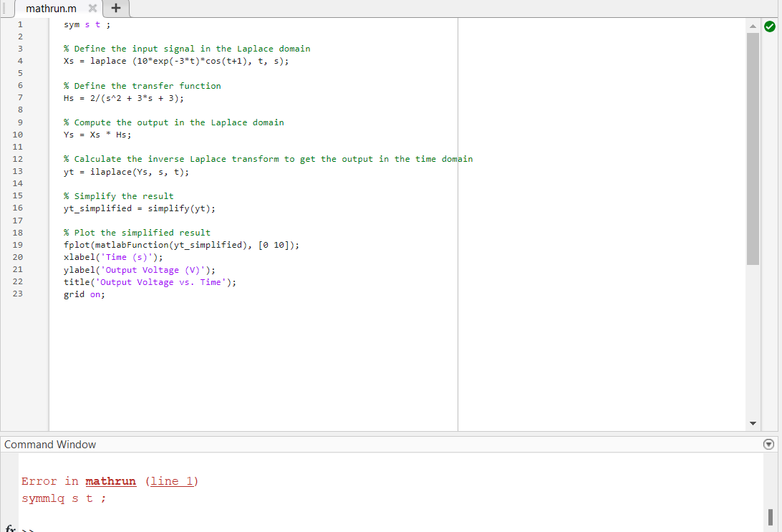Click the gripper dots icon left of the tabs
Viewport: 782px width, 532px height.
pos(4,9)
